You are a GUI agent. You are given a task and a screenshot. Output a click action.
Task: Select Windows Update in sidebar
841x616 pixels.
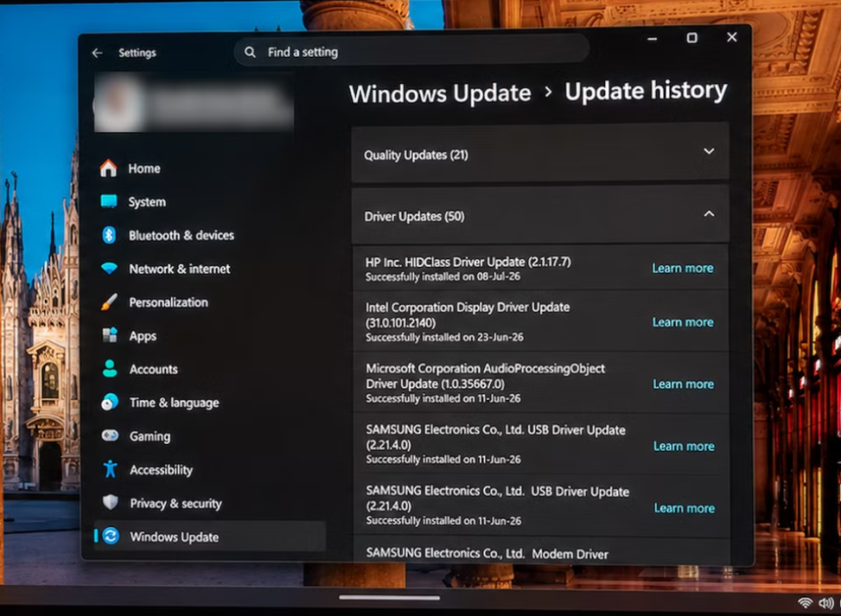coord(209,536)
